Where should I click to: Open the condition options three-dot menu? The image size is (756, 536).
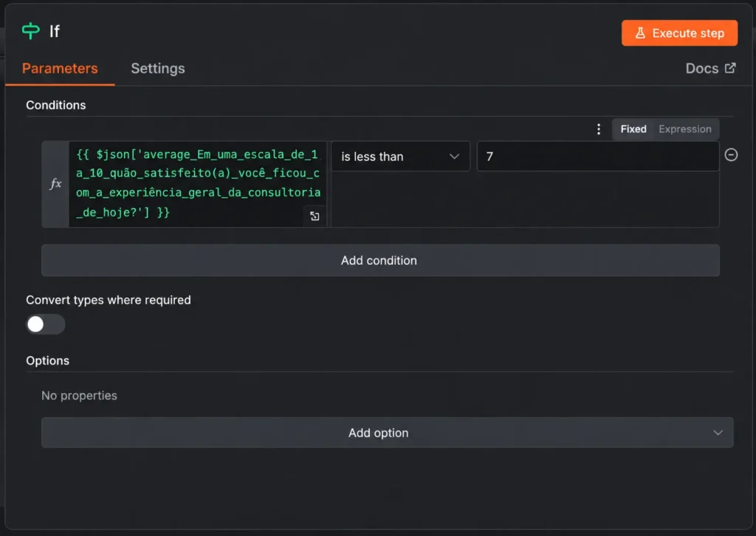pos(598,129)
